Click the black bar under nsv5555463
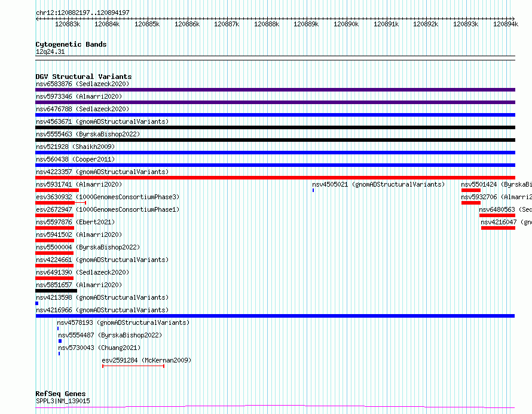532x414 pixels. click(275, 140)
